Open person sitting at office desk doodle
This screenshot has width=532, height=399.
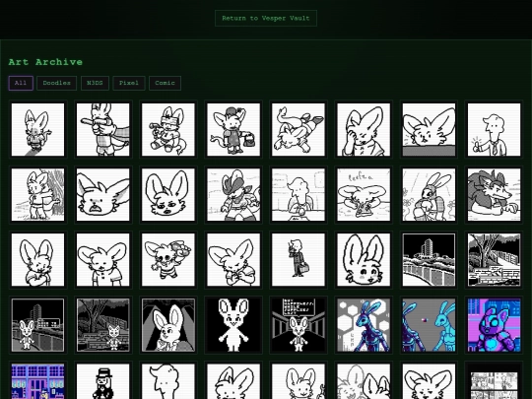299,195
